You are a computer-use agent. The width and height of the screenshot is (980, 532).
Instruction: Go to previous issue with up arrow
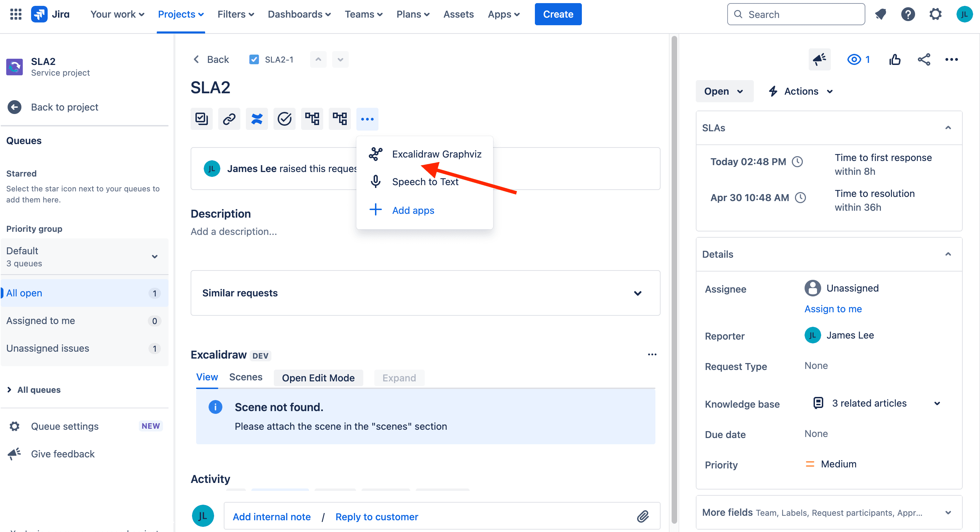318,59
